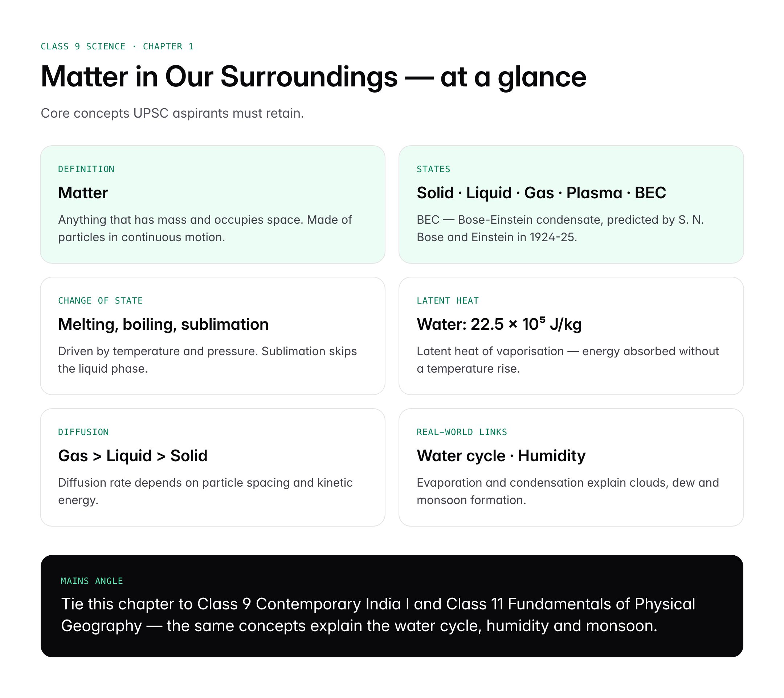Open the 'Melting, boiling, sublimation' heading
784x698 pixels.
coord(163,324)
